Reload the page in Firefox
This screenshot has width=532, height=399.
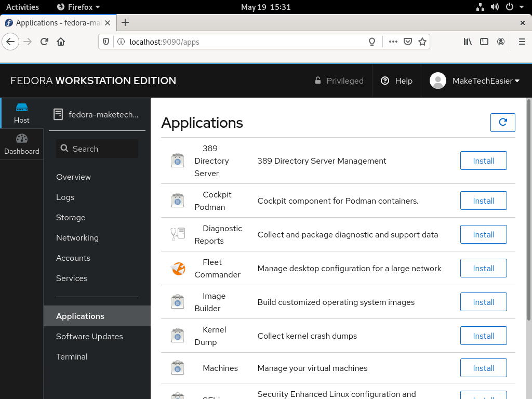[45, 42]
